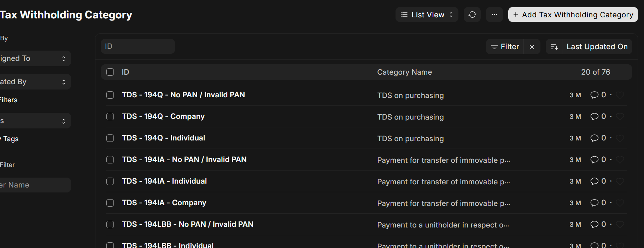Open the Last Updated On sort menu

pos(597,47)
